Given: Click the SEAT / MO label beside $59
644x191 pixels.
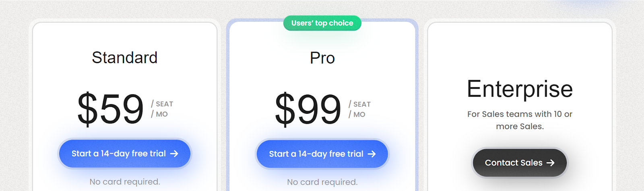Looking at the screenshot, I should click(162, 109).
